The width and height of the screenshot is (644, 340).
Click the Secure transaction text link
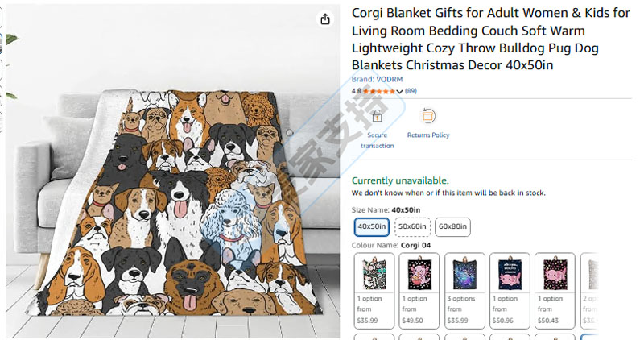tap(377, 140)
